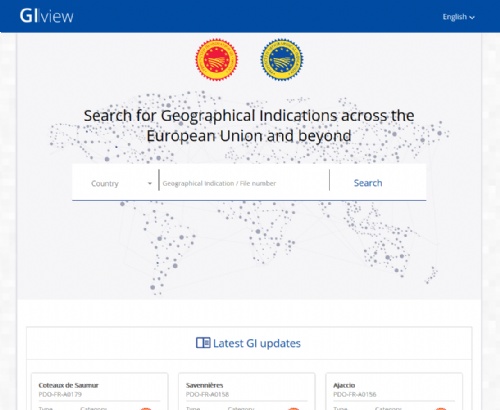500x410 pixels.
Task: Click the Geographical Indication search field
Action: click(244, 183)
